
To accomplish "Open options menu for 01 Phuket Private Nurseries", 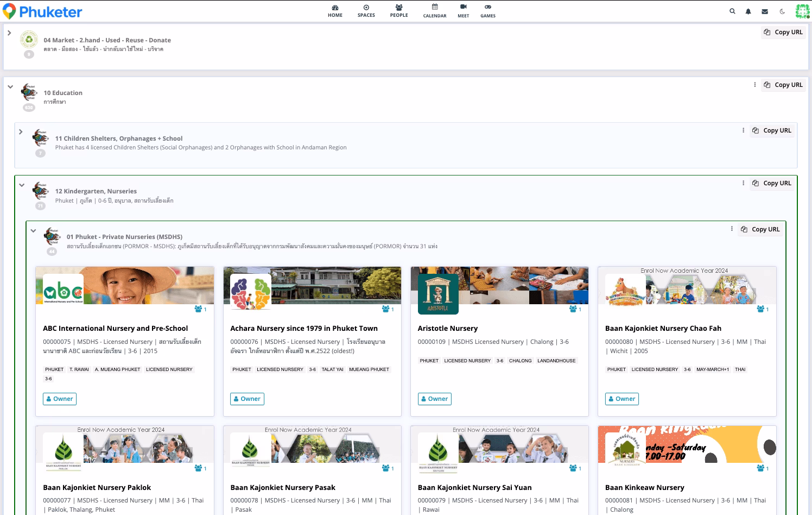I will tap(732, 229).
